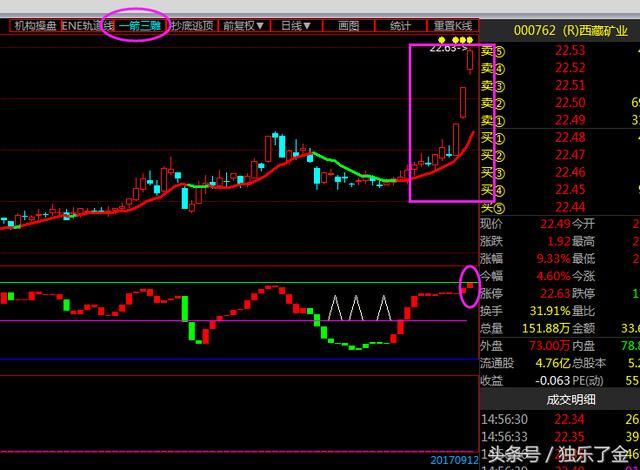Select the 卖① ask row at 22.49
The width and height of the screenshot is (640, 470).
(x=560, y=121)
